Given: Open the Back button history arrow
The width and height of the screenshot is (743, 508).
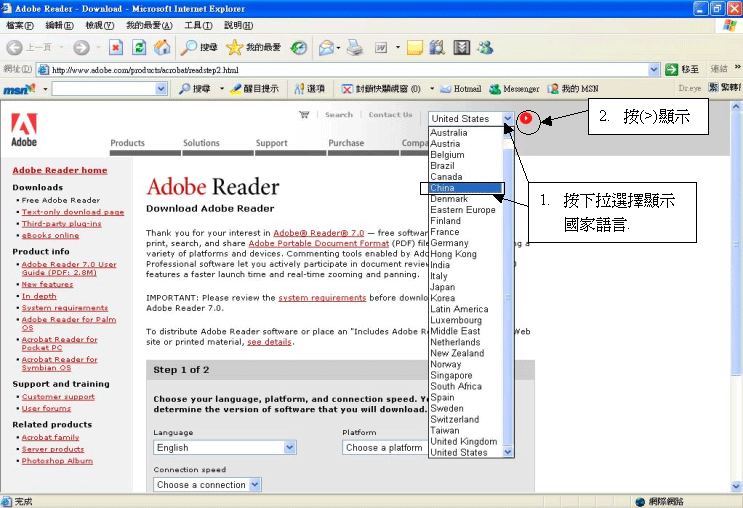Looking at the screenshot, I should (x=62, y=47).
